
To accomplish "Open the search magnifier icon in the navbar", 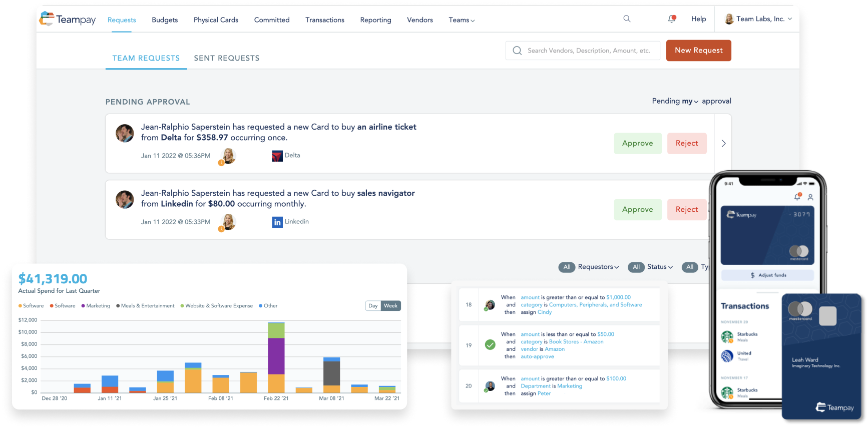I will point(627,19).
